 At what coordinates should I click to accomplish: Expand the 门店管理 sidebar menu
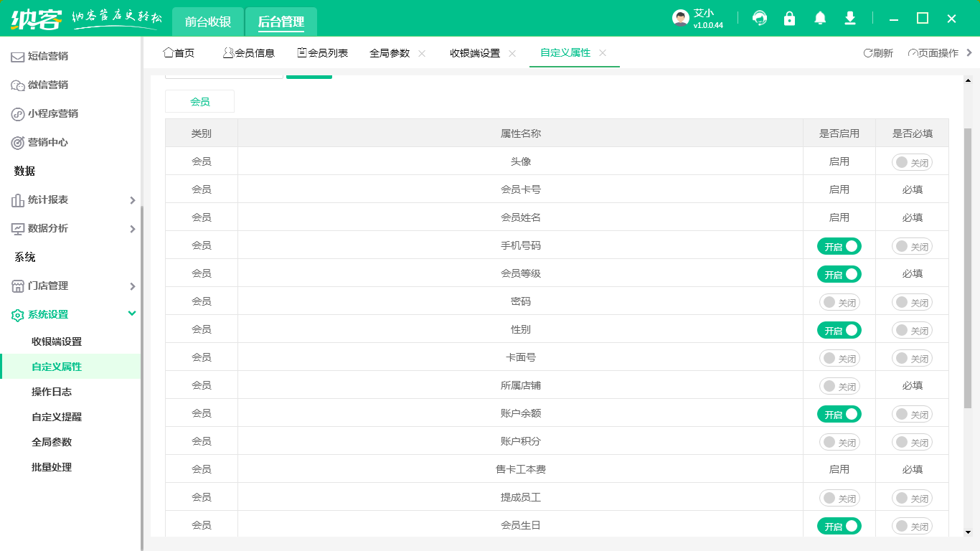tap(72, 286)
